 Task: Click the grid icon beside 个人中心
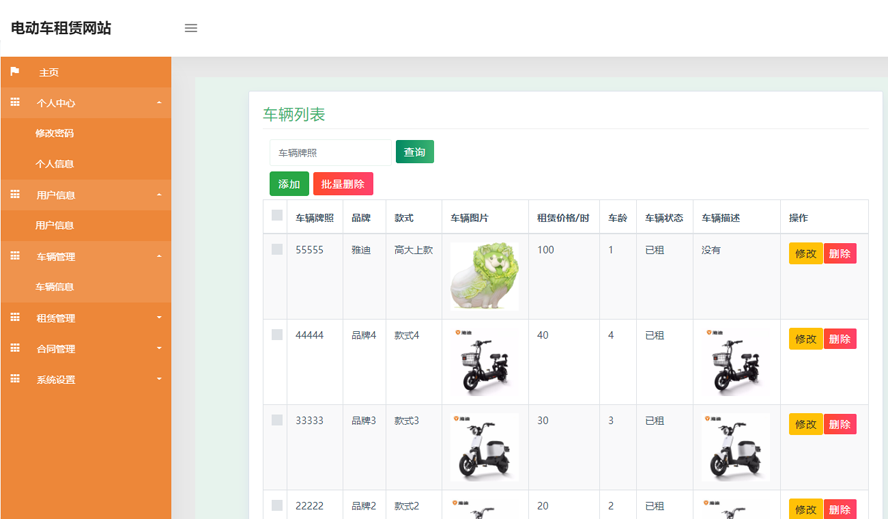click(x=15, y=102)
